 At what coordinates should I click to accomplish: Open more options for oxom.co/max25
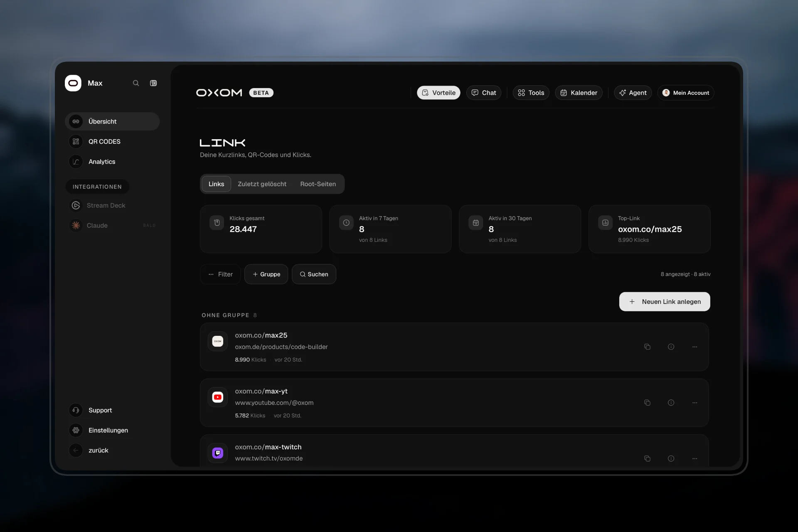coord(695,347)
